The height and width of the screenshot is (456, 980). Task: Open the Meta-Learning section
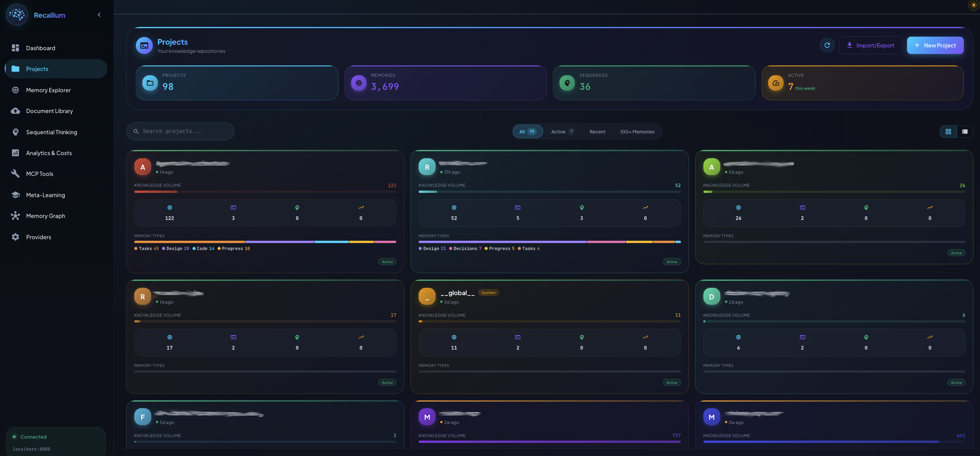[x=46, y=195]
